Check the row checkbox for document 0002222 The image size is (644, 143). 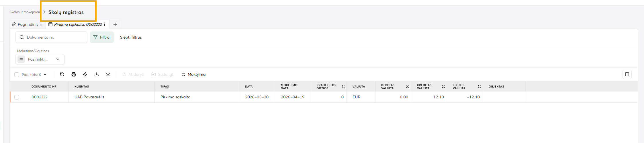[17, 97]
